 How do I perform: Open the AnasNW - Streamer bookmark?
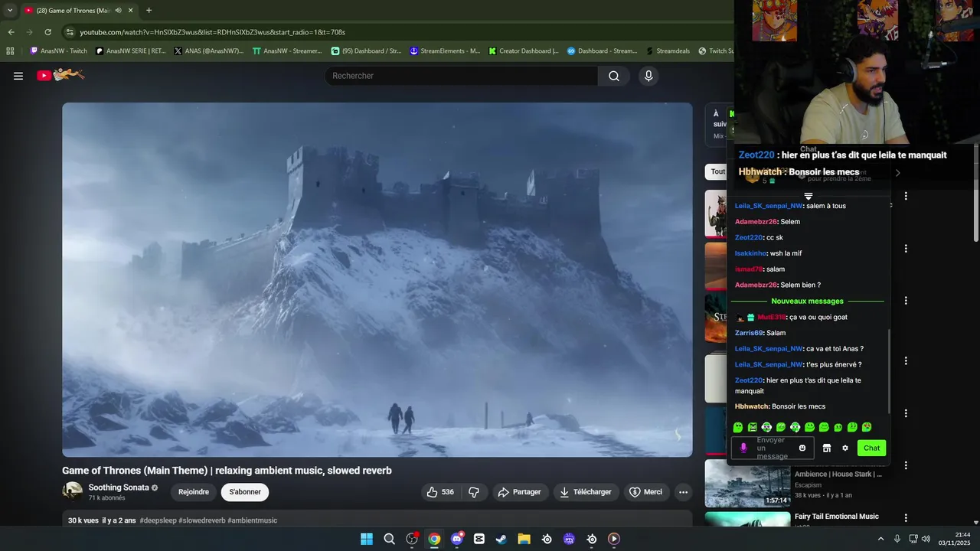click(287, 51)
